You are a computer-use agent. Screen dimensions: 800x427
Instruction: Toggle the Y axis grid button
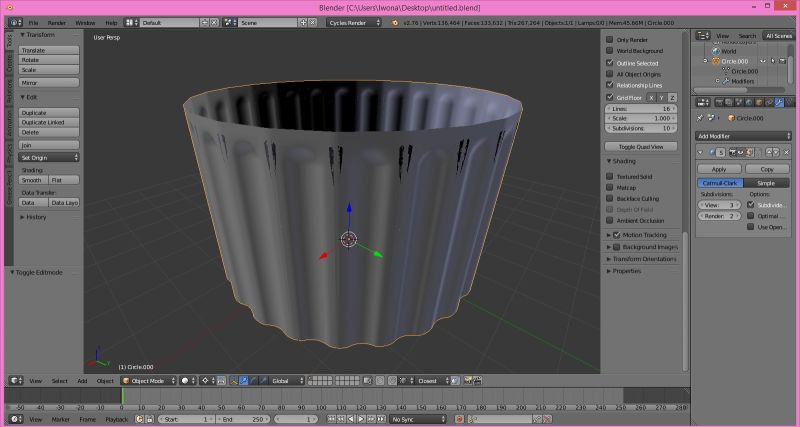pyautogui.click(x=662, y=97)
